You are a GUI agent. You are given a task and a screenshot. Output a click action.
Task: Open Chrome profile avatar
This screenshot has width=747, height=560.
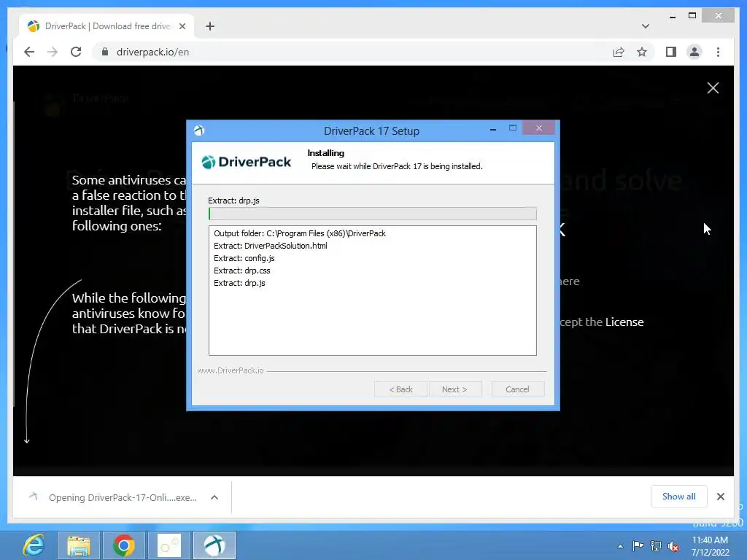click(694, 52)
